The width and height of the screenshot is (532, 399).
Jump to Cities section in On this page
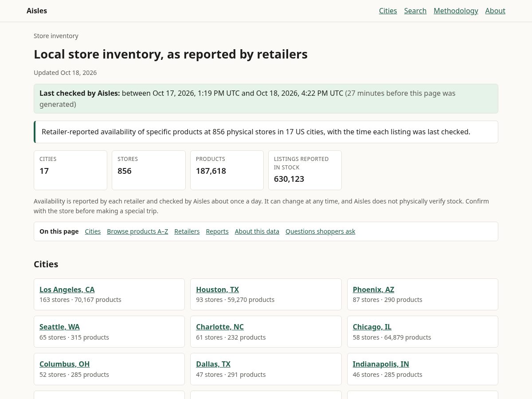[93, 231]
